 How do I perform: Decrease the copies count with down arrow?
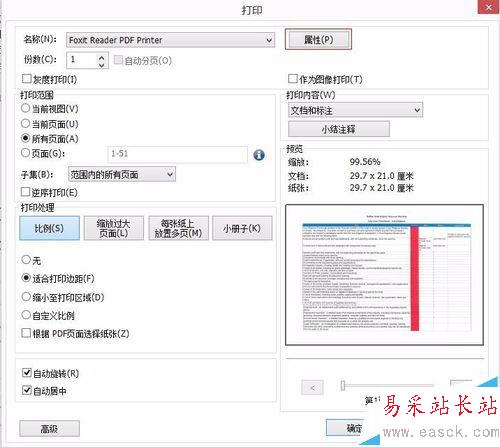click(102, 65)
